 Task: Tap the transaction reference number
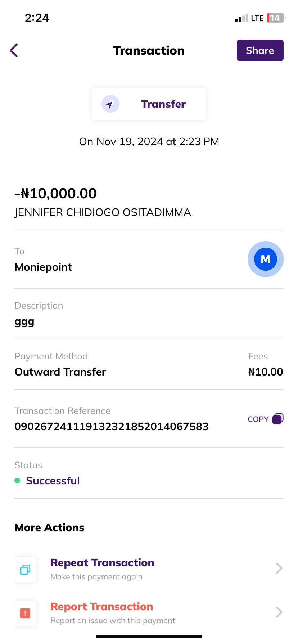pos(112,427)
